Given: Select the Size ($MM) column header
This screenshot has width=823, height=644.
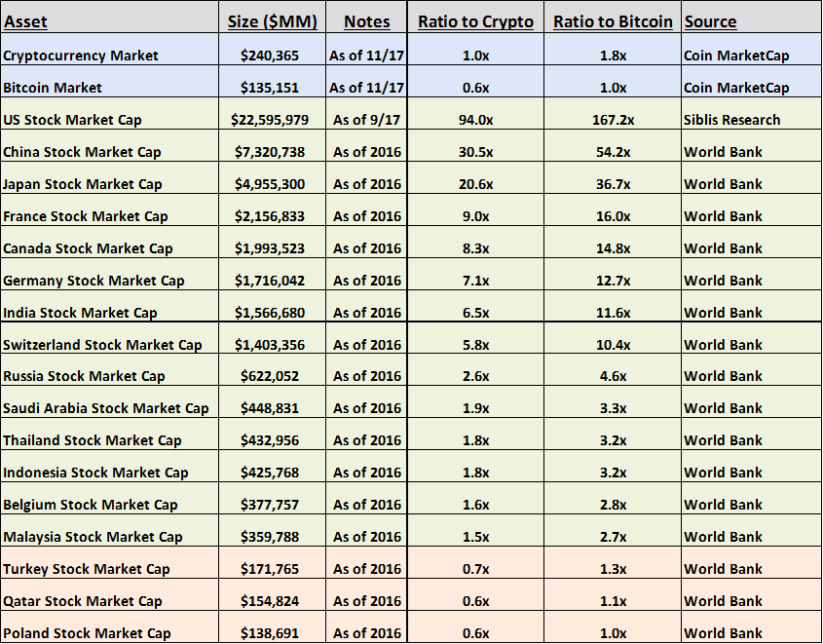Looking at the screenshot, I should click(x=270, y=21).
